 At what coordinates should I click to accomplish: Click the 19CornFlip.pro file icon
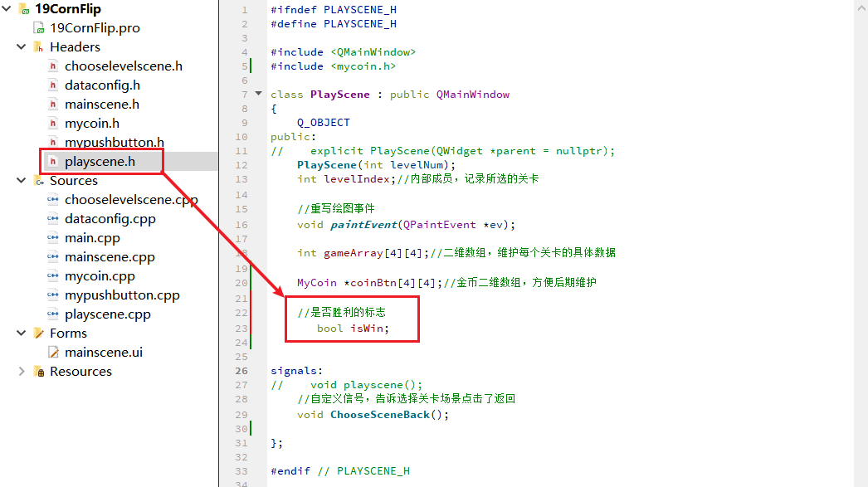pyautogui.click(x=39, y=28)
